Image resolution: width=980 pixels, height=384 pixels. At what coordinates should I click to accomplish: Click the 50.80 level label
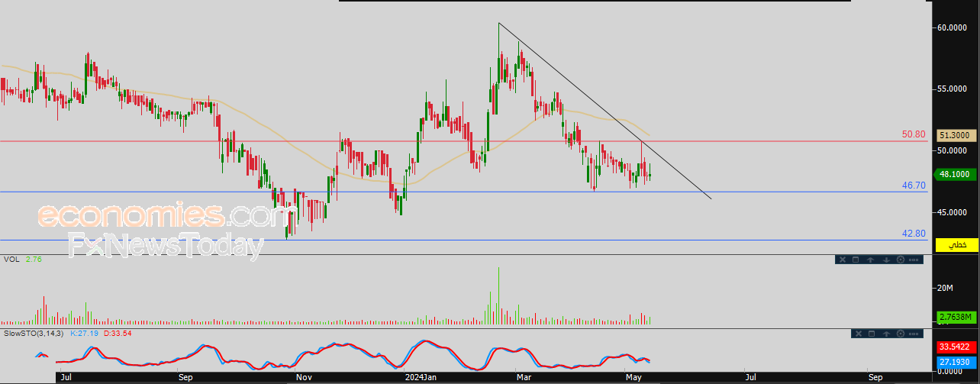[x=914, y=134]
